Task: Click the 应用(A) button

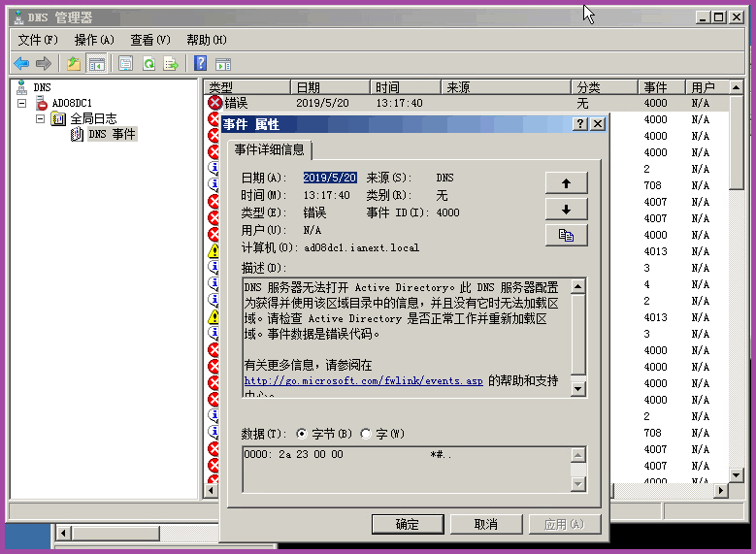Action: [x=565, y=524]
